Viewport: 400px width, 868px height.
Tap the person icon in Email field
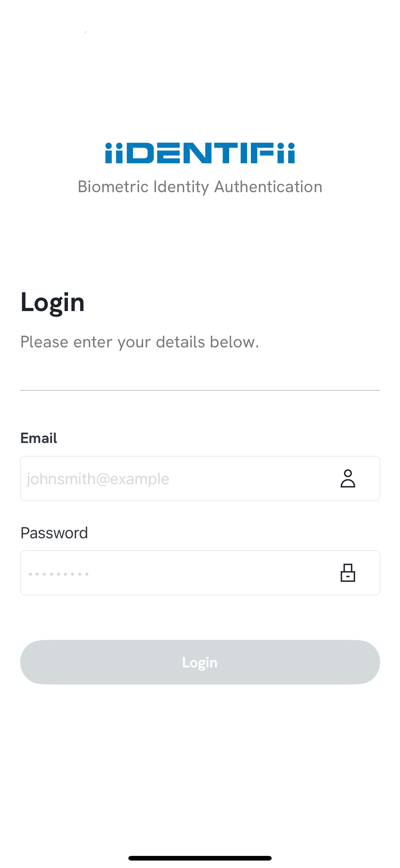tap(348, 478)
